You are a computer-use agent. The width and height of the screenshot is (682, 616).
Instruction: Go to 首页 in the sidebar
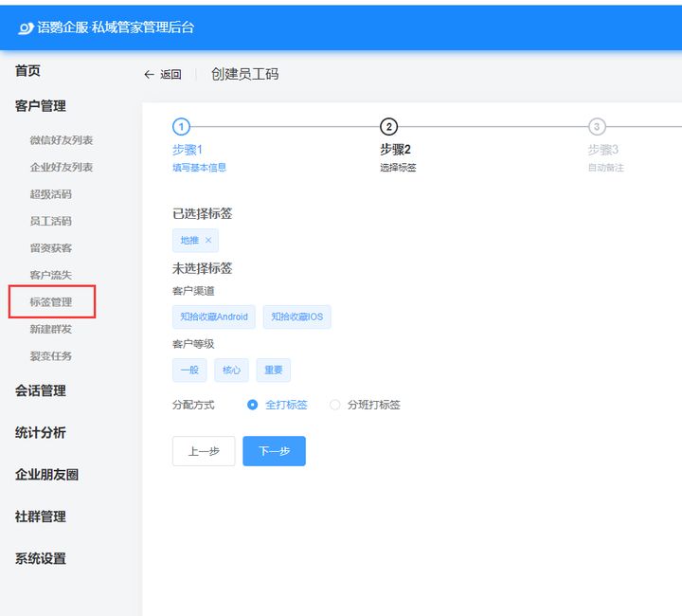click(28, 71)
